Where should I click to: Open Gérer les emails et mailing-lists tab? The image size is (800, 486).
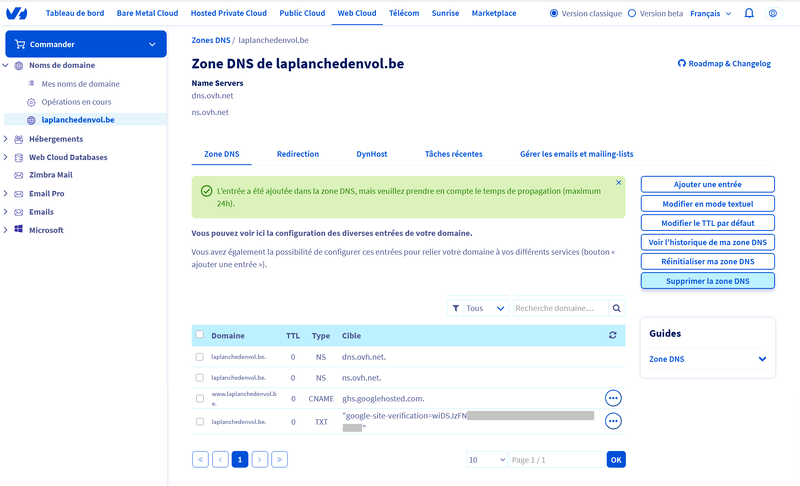point(577,154)
